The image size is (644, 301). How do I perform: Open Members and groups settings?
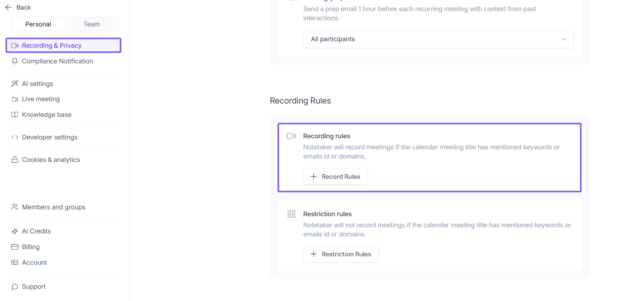53,207
